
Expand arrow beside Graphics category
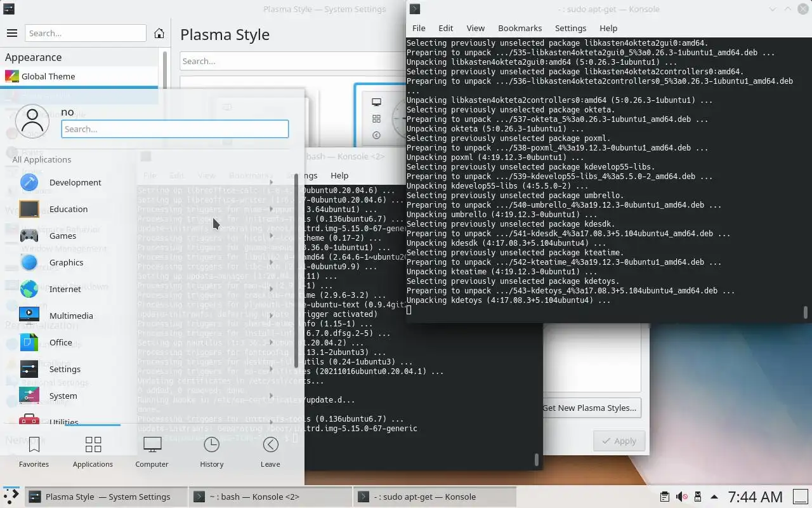pyautogui.click(x=272, y=262)
